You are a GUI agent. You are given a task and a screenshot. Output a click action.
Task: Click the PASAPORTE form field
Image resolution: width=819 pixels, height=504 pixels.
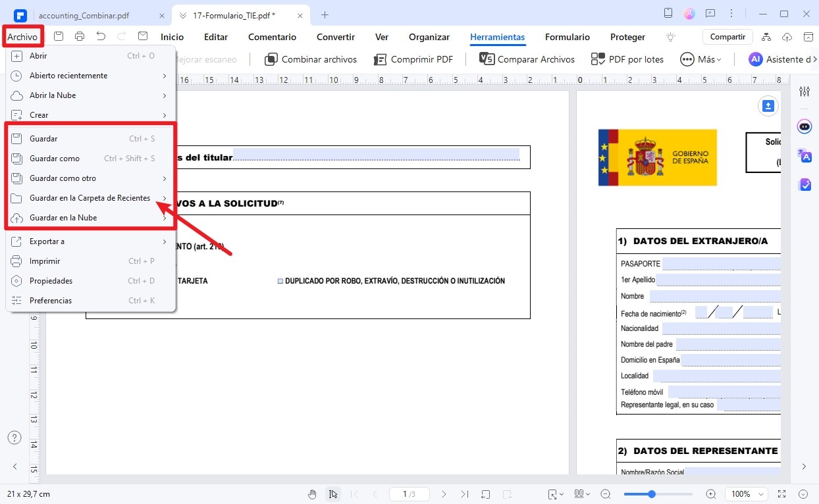pyautogui.click(x=722, y=263)
